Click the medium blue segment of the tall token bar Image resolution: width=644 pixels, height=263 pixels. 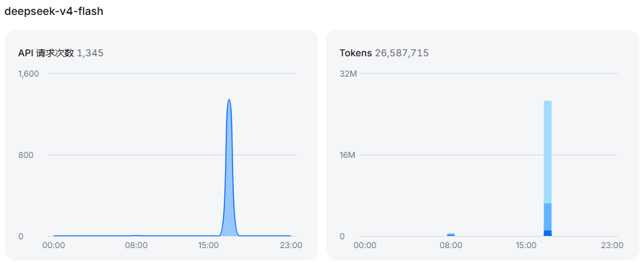[x=548, y=217]
